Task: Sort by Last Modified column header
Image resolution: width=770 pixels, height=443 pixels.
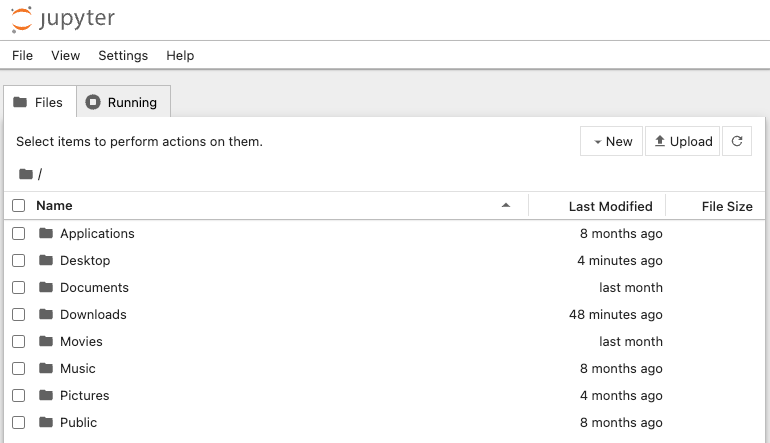Action: pos(610,207)
